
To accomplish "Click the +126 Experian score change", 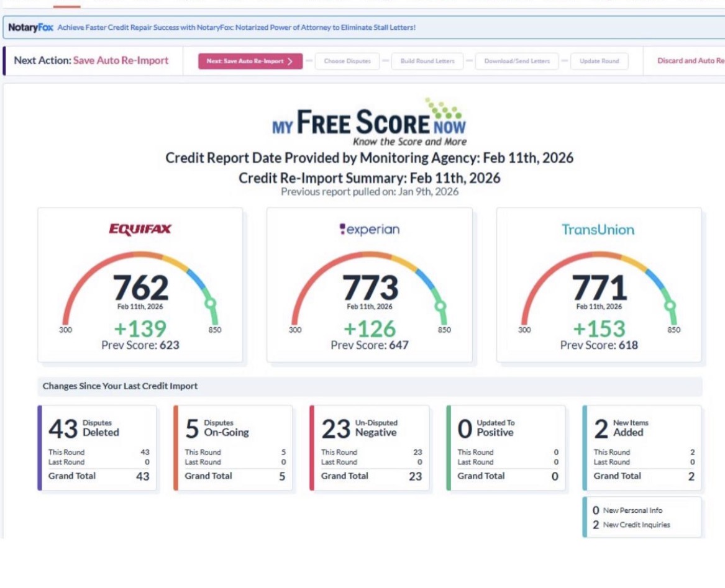I will point(370,328).
